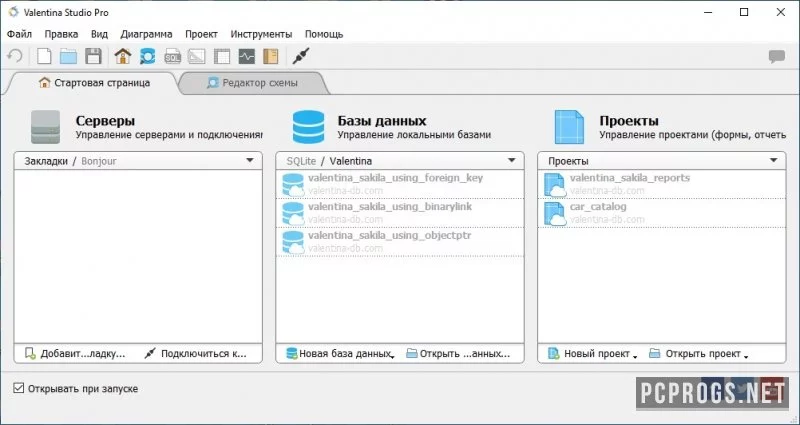Click the Открыть ...анных button
The image size is (800, 425).
pyautogui.click(x=458, y=354)
